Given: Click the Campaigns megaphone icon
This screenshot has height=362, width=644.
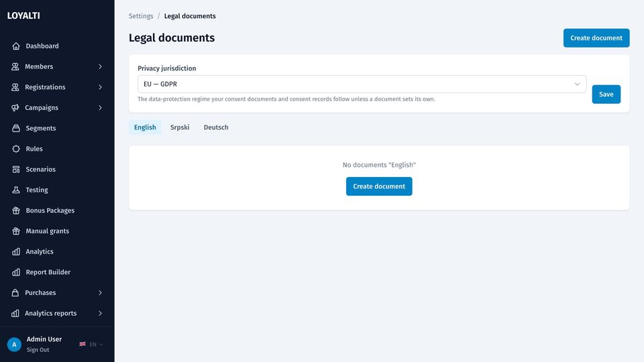Looking at the screenshot, I should pyautogui.click(x=15, y=107).
